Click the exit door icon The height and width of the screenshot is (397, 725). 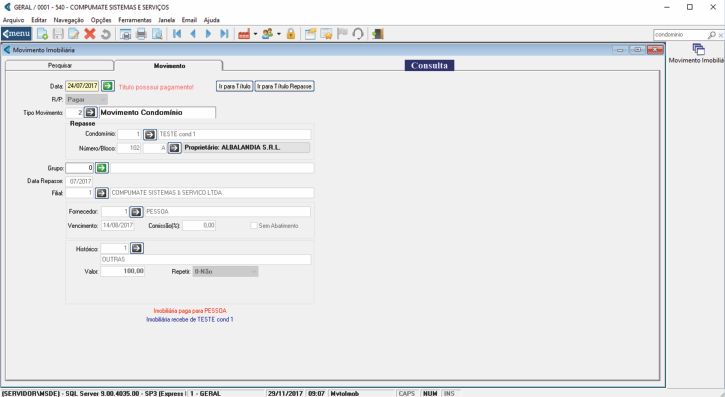click(x=378, y=34)
